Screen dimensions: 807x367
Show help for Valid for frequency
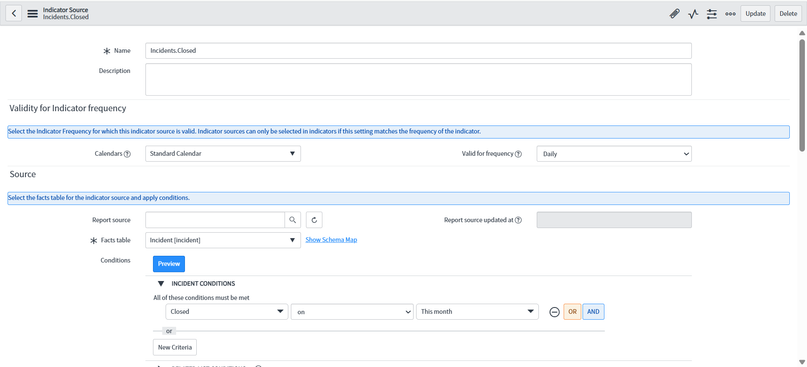518,154
